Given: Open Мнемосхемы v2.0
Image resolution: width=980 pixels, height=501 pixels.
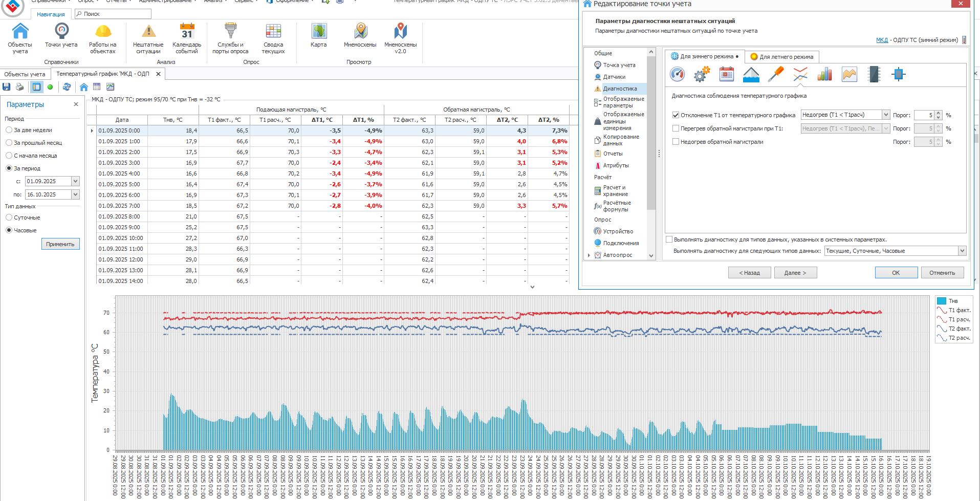Looking at the screenshot, I should (x=400, y=38).
